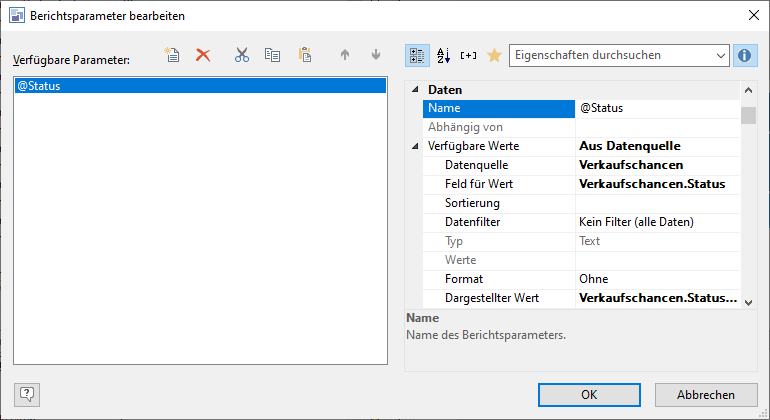Toggle the blue info description panel
This screenshot has height=420, width=770.
click(744, 55)
